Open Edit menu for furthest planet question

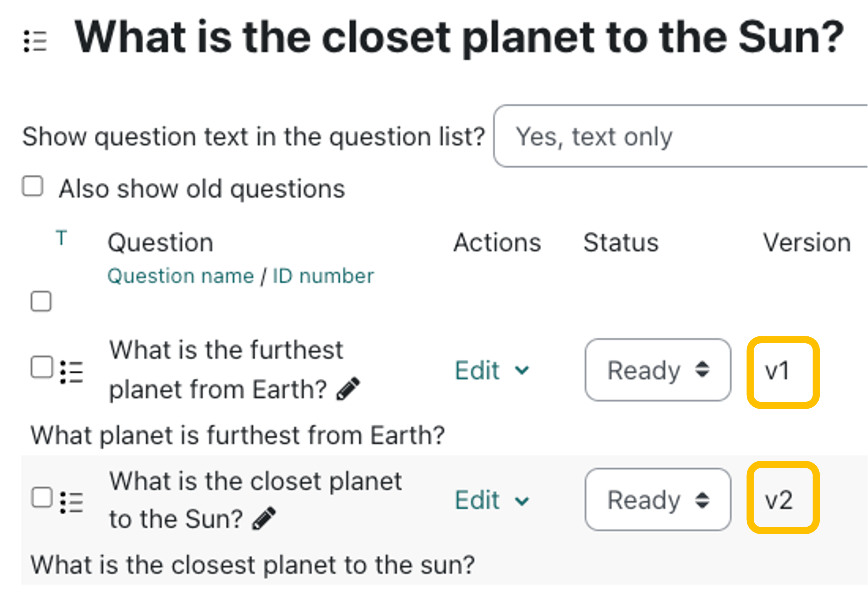pos(492,370)
